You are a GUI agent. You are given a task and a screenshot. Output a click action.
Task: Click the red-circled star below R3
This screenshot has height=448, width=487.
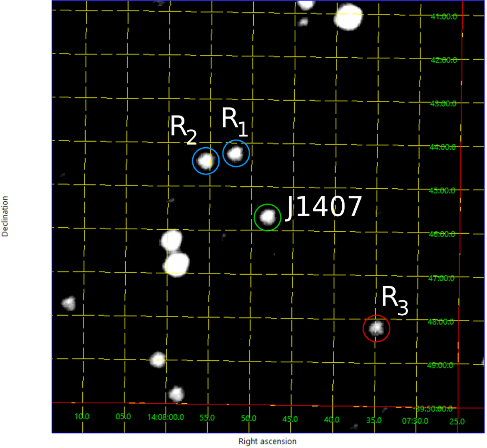pyautogui.click(x=376, y=328)
